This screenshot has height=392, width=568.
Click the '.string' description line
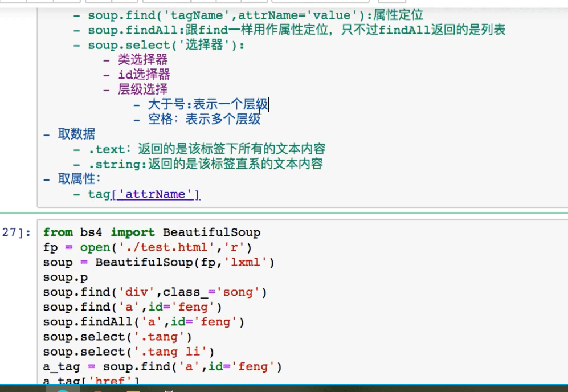point(205,164)
